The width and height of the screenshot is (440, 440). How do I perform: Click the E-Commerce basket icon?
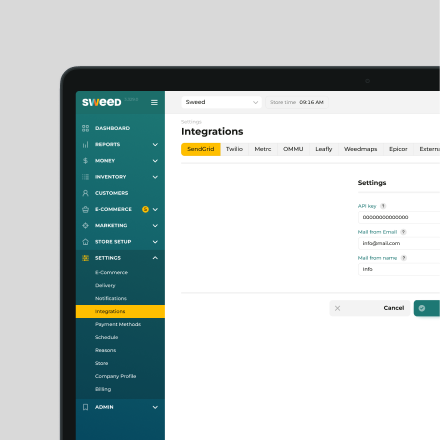[85, 209]
